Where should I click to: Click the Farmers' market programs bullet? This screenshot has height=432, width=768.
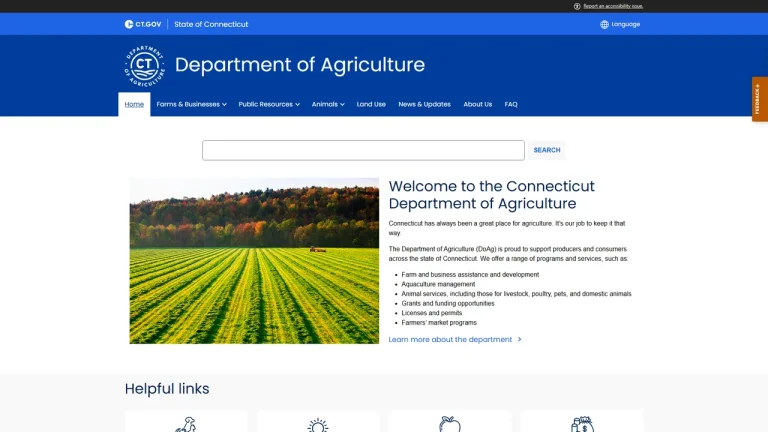point(439,323)
